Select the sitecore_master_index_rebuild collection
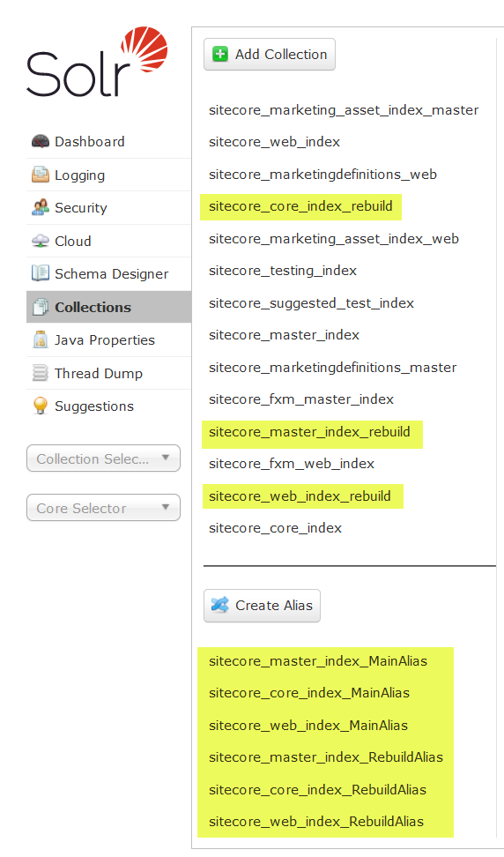This screenshot has width=504, height=857. (x=309, y=432)
